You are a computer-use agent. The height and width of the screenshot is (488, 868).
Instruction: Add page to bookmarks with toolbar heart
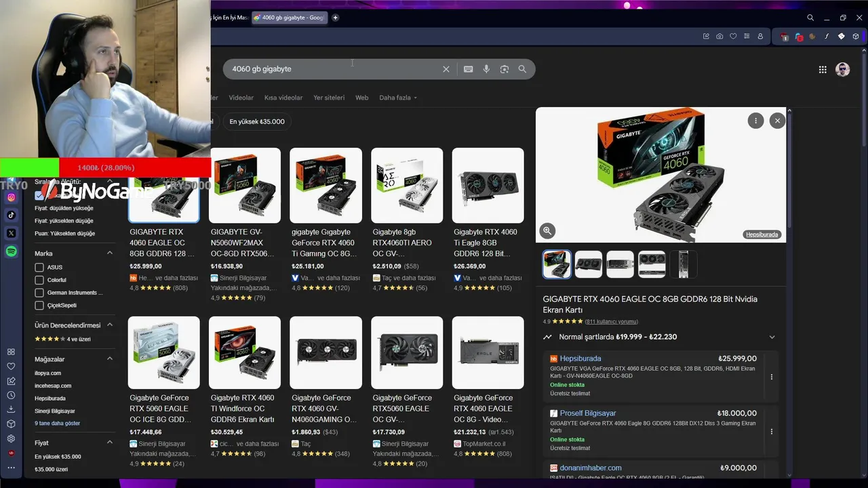(733, 36)
